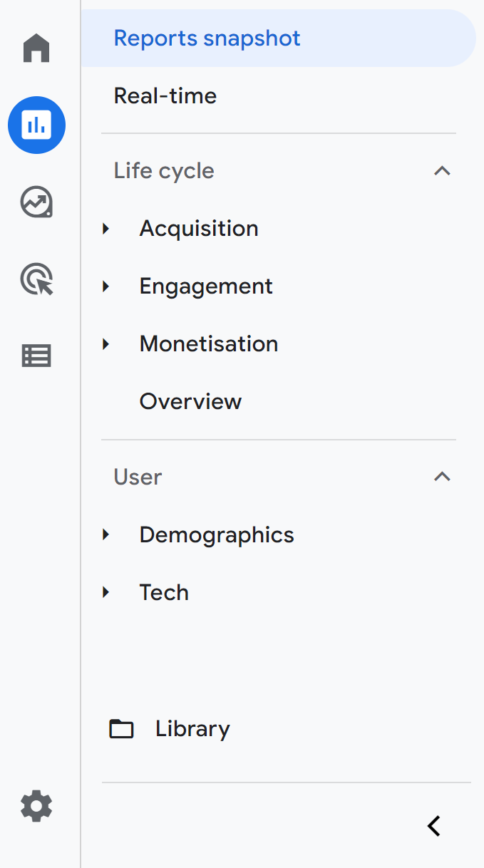The image size is (484, 868).
Task: Open the Library link text
Action: (x=192, y=729)
